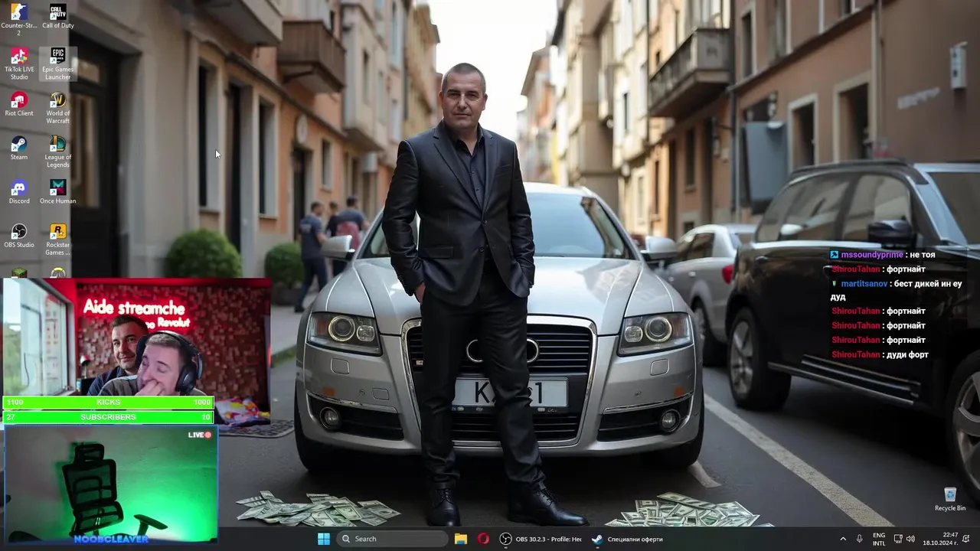Select the World of Warcraft desktop icon
This screenshot has width=980, height=551.
(58, 108)
